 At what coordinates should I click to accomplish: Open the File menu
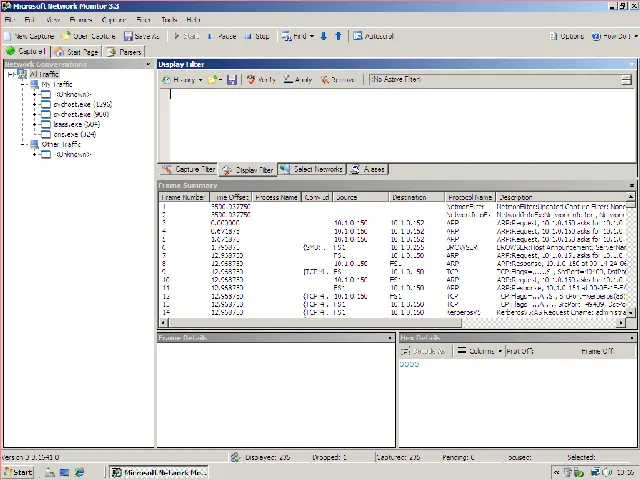coord(10,20)
